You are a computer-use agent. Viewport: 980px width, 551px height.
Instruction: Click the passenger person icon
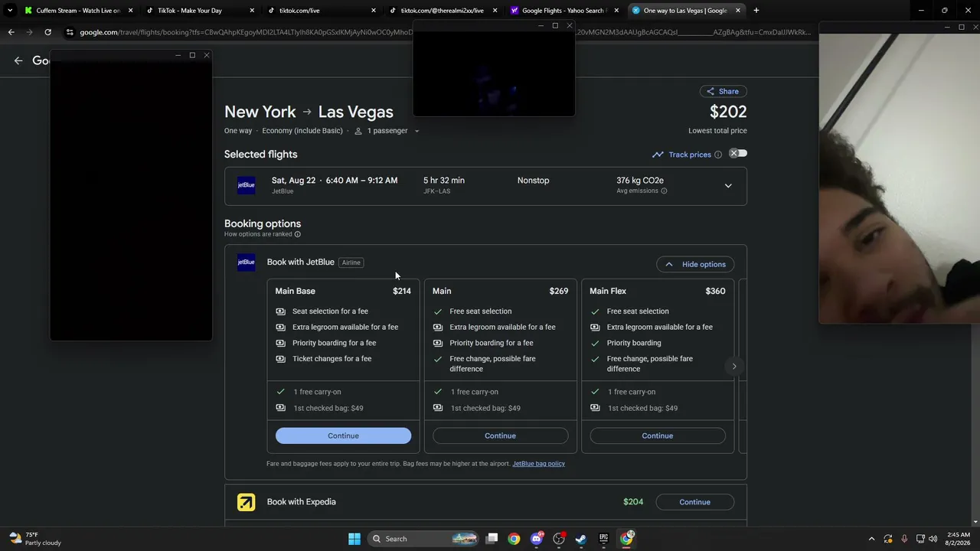358,131
